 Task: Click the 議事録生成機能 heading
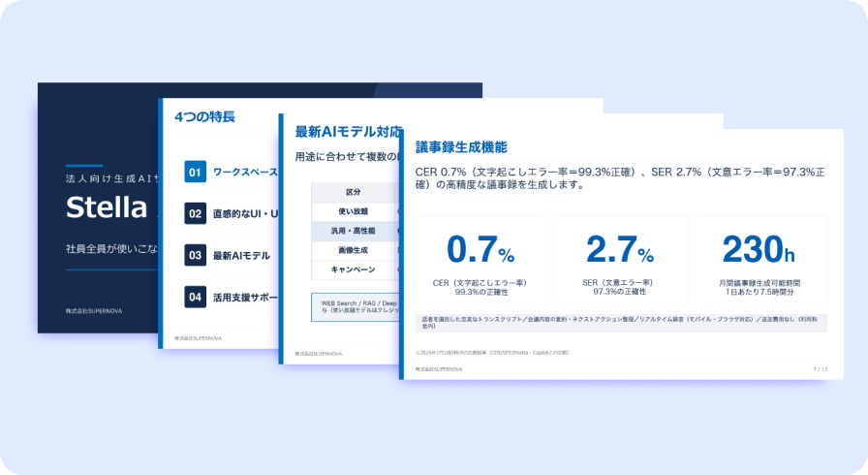pyautogui.click(x=461, y=147)
